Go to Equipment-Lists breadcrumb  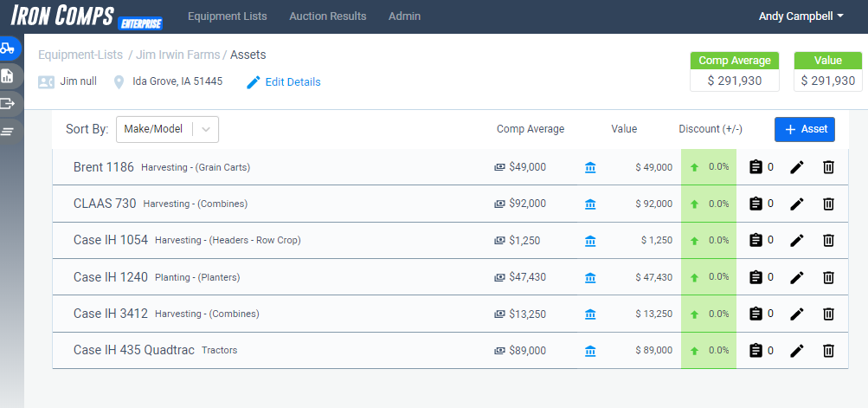(80, 55)
